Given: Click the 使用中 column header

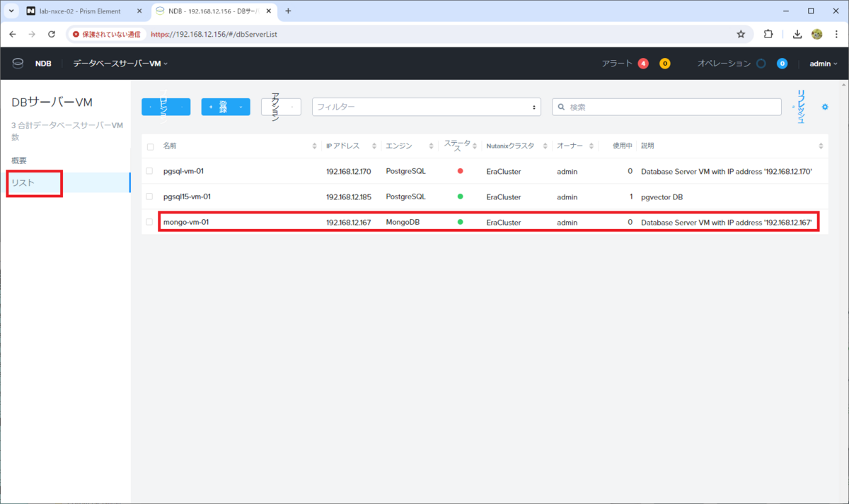Looking at the screenshot, I should 622,146.
